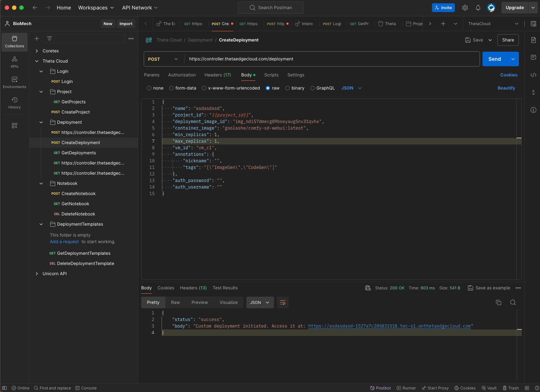This screenshot has width=540, height=392.
Task: Search the response with the magnifier icon
Action: 513,302
